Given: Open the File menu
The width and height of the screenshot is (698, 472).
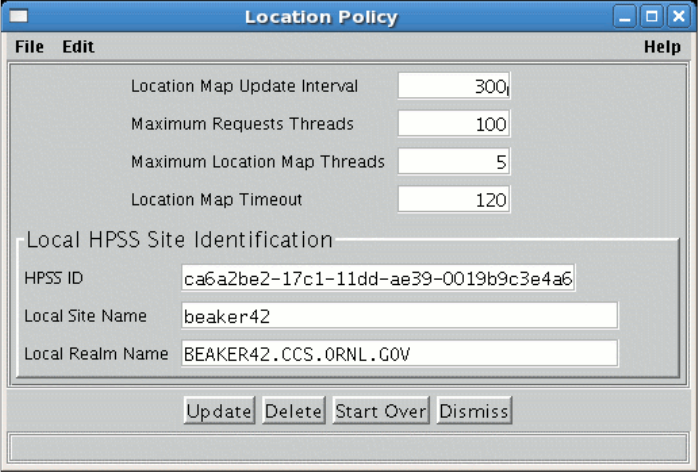Looking at the screenshot, I should point(29,47).
